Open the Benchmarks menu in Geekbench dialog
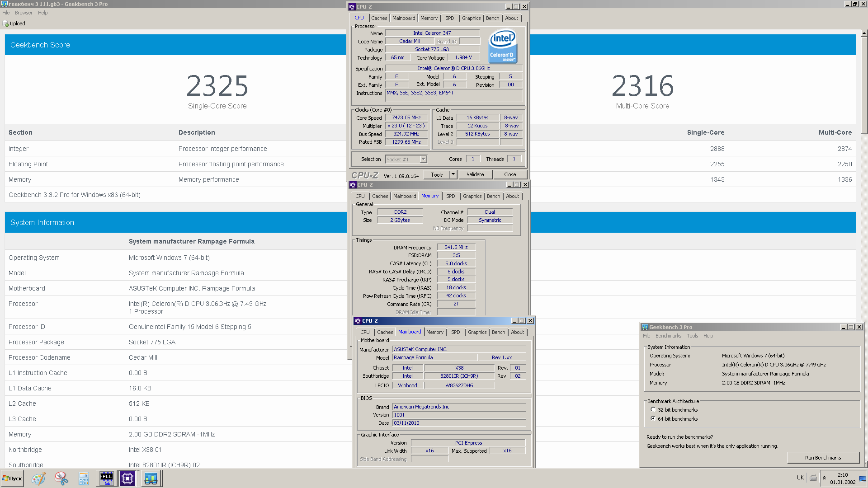Screen dimensions: 868x488 pyautogui.click(x=668, y=336)
